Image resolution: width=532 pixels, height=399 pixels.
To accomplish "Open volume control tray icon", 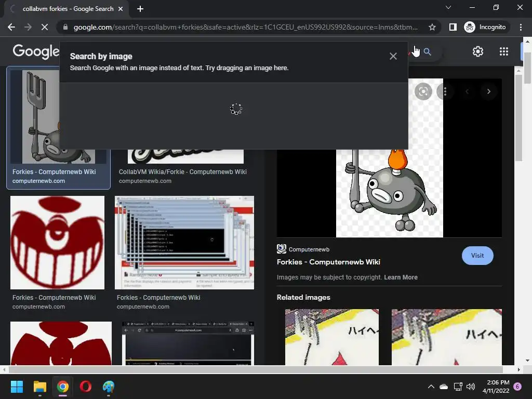I will pos(471,387).
